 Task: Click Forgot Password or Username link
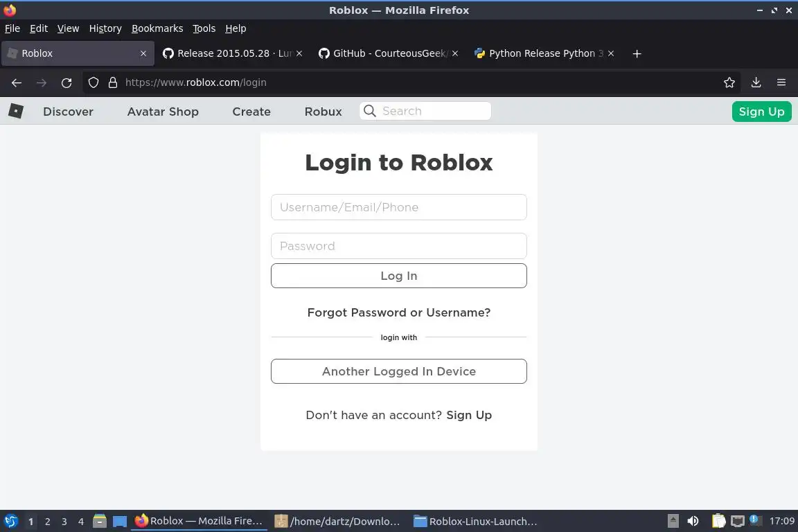399,312
